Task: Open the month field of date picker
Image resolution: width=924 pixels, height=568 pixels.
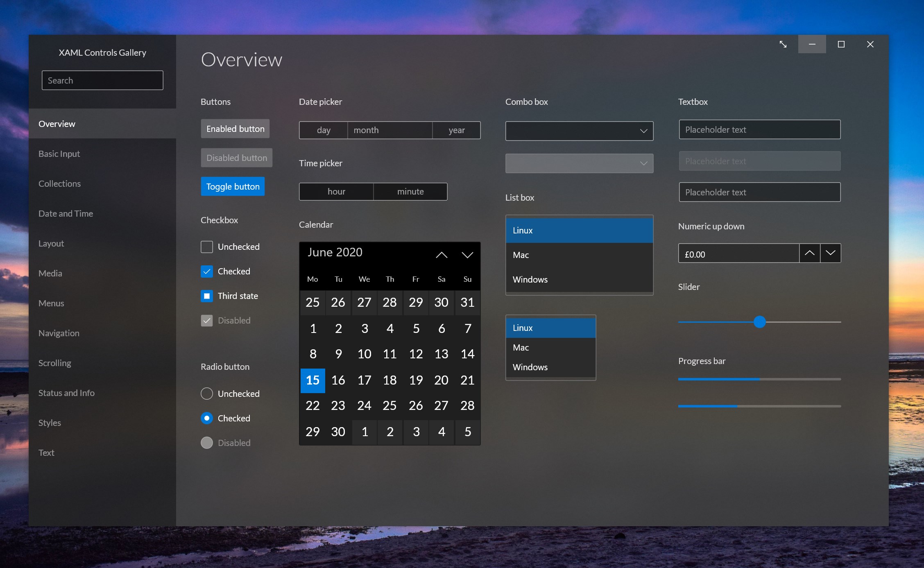Action: tap(390, 130)
